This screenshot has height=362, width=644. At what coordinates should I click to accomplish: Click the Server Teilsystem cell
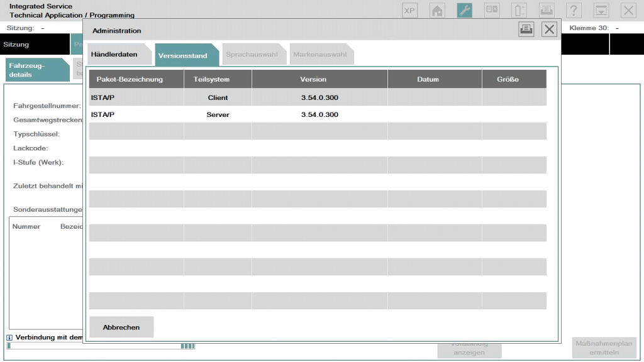[x=218, y=114]
